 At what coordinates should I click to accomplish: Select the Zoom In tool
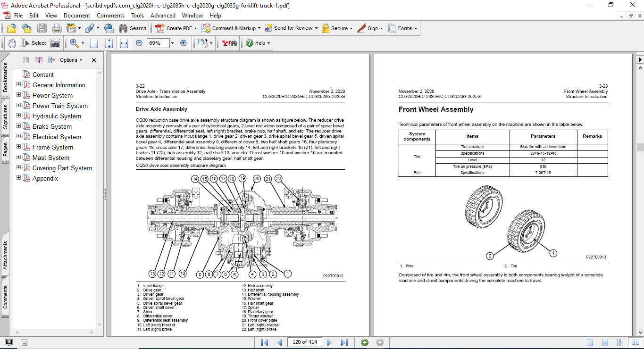(73, 43)
